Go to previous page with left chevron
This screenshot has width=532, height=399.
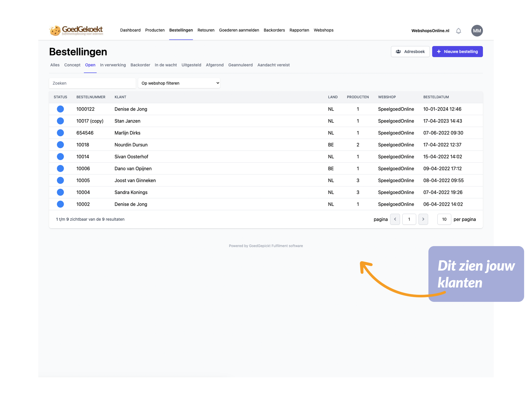click(395, 219)
